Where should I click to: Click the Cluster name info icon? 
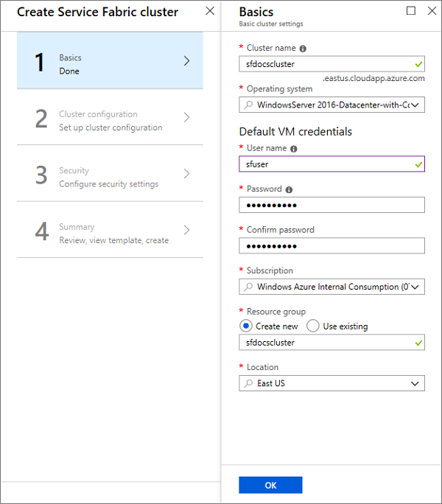point(303,49)
